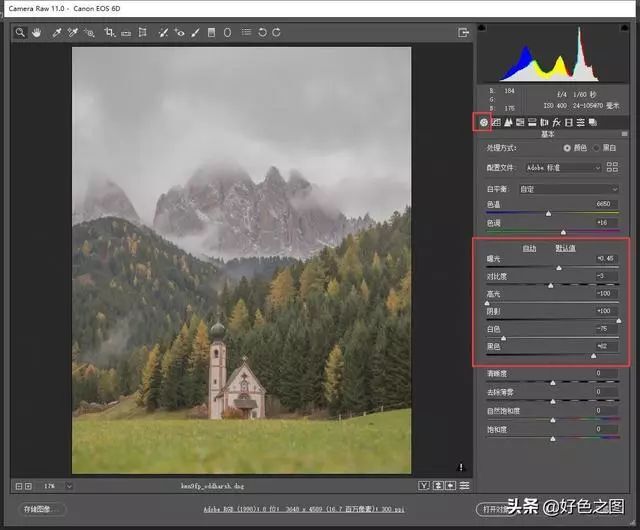Rotate image 90° counter-clockwise
Screen dimensions: 640x530
262,33
